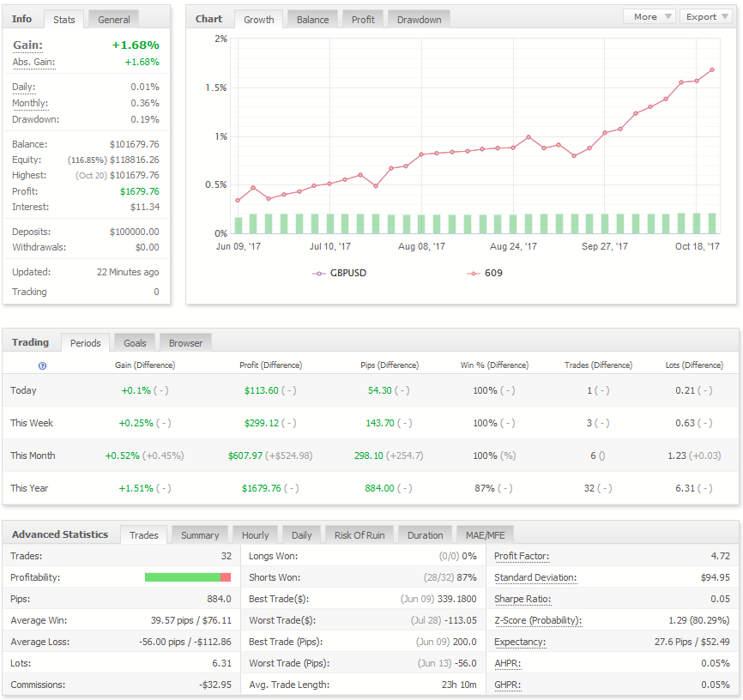
Task: Click the Today row label
Action: point(23,390)
